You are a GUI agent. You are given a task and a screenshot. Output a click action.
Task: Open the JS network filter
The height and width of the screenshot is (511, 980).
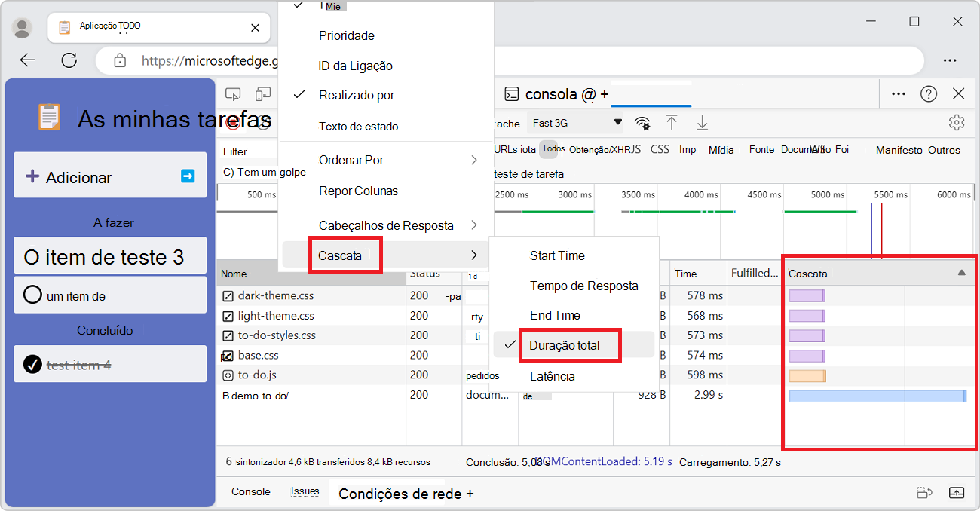[637, 149]
